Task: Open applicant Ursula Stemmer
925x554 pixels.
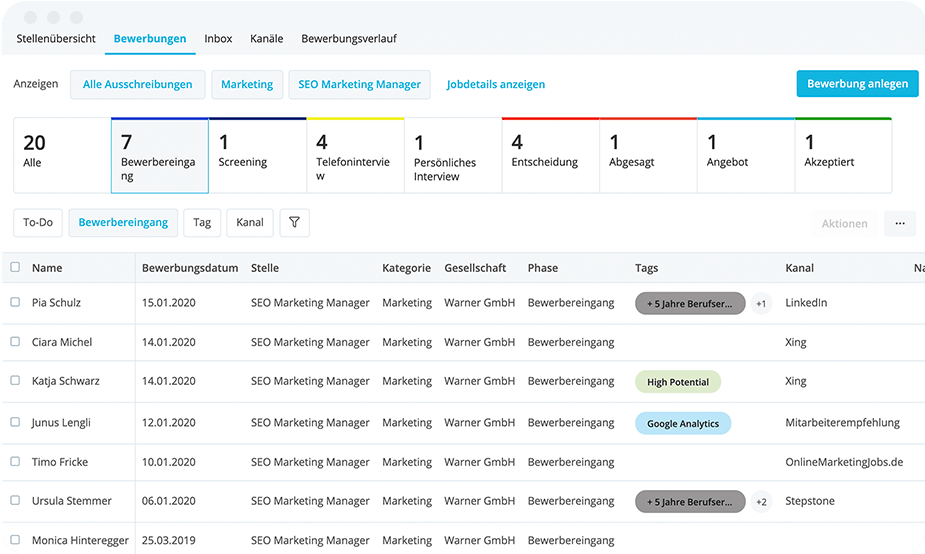Action: point(71,501)
